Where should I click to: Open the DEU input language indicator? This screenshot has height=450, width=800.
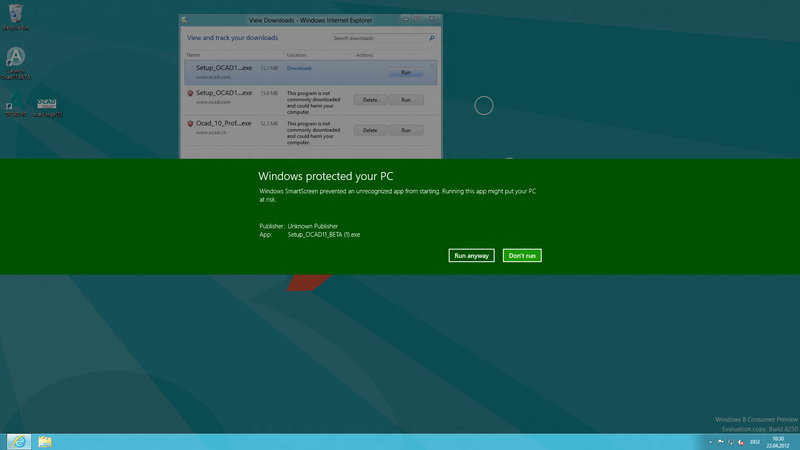click(755, 442)
